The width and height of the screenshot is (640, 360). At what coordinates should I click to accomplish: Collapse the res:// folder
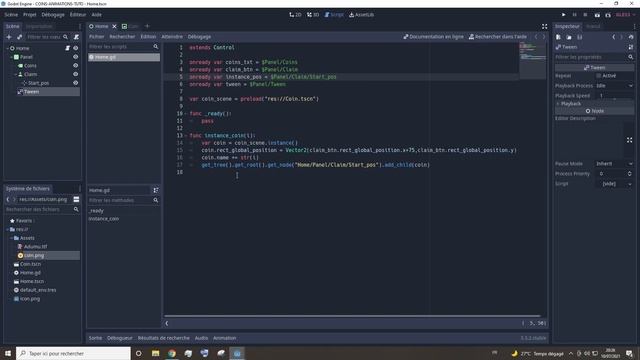pyautogui.click(x=7, y=229)
